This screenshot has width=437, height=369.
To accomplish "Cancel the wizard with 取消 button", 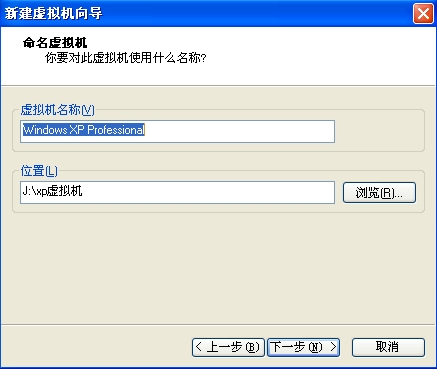I will (x=388, y=347).
